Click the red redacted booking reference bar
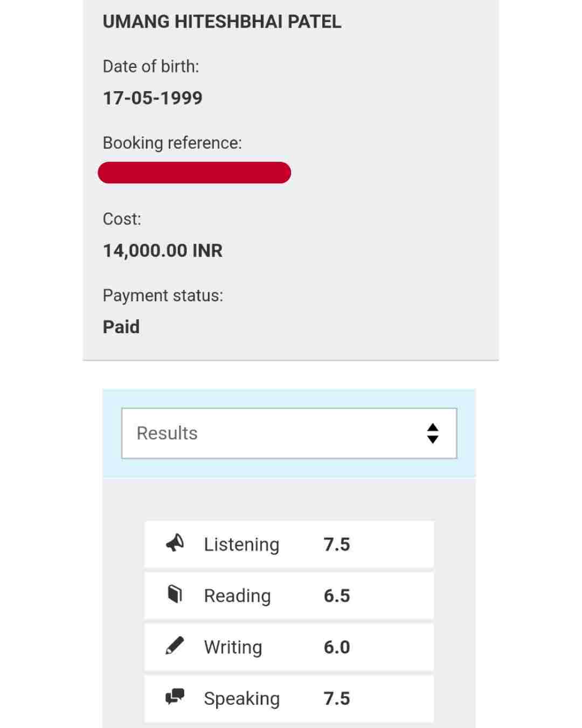This screenshot has height=728, width=582. coord(195,173)
